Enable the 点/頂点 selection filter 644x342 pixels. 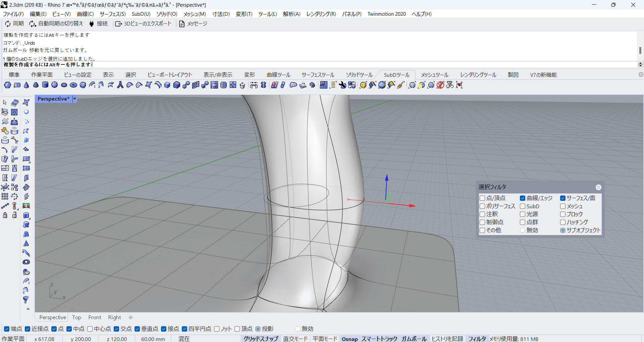click(482, 198)
